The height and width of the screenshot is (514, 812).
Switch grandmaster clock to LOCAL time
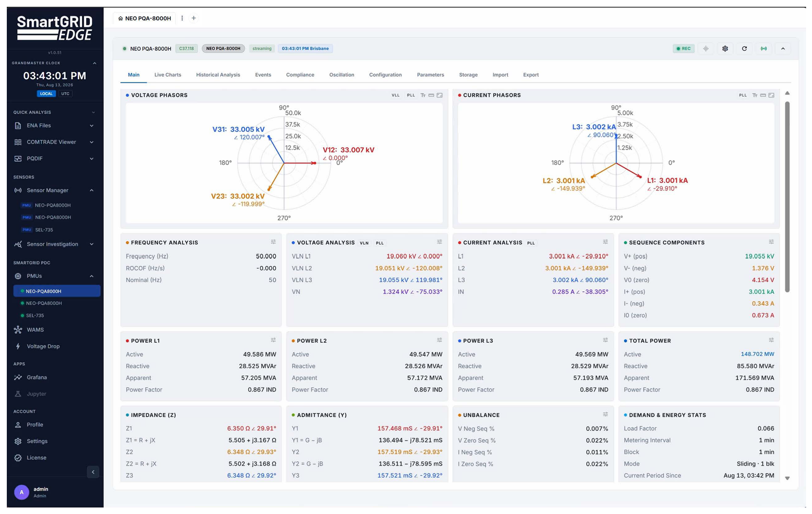(46, 94)
